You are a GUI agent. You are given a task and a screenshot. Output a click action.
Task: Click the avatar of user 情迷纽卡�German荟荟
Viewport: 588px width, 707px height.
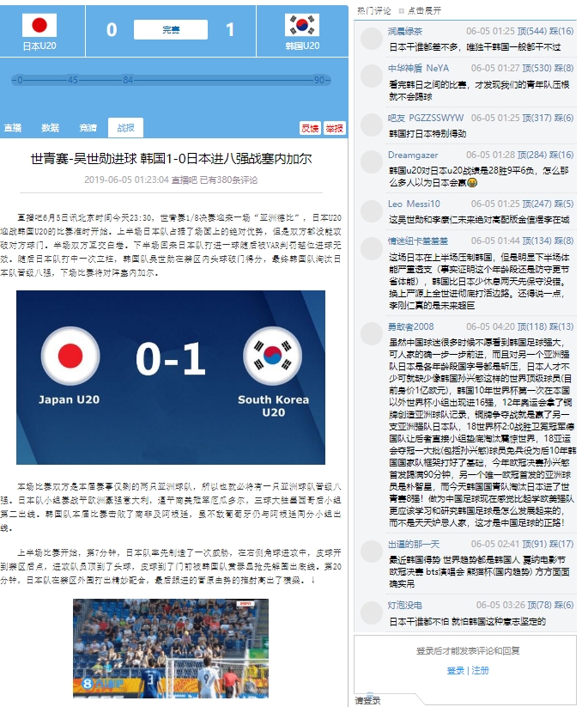coord(372,248)
